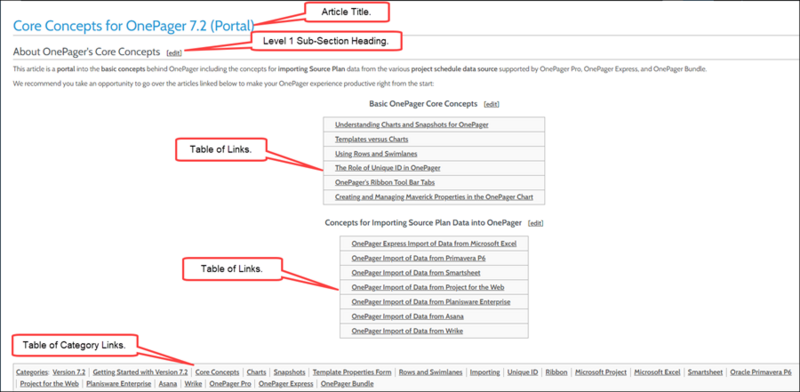This screenshot has height=392, width=800.
Task: Click the 'About OnePager's Core Concepts' heading text
Action: pyautogui.click(x=87, y=52)
